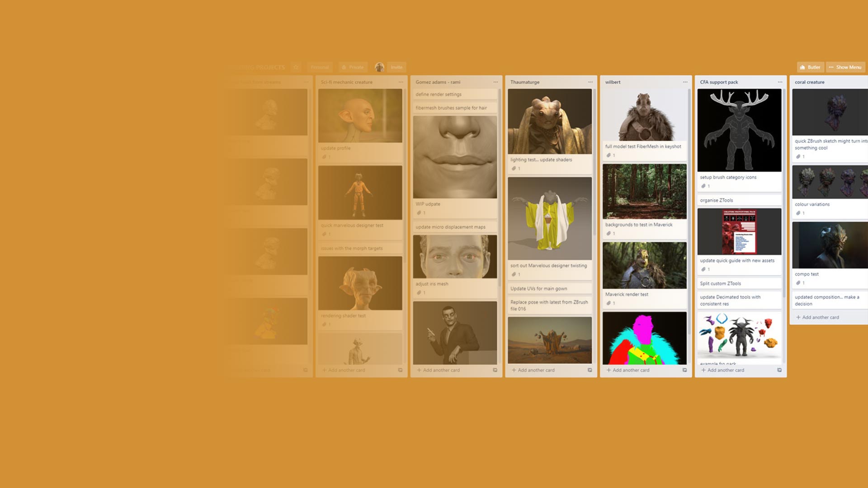Edit the wilbert list title
Viewport: 868px width, 488px height.
point(613,82)
